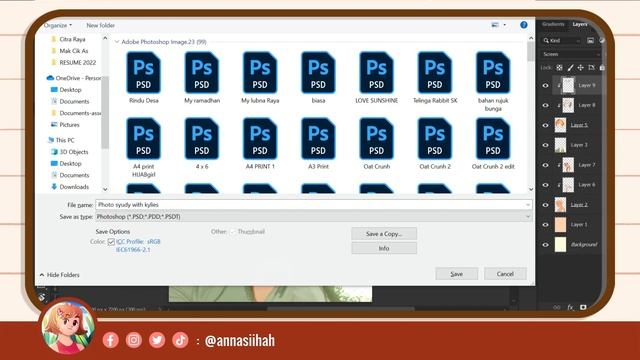Click the Info button
Image resolution: width=640 pixels, height=360 pixels.
(x=384, y=248)
